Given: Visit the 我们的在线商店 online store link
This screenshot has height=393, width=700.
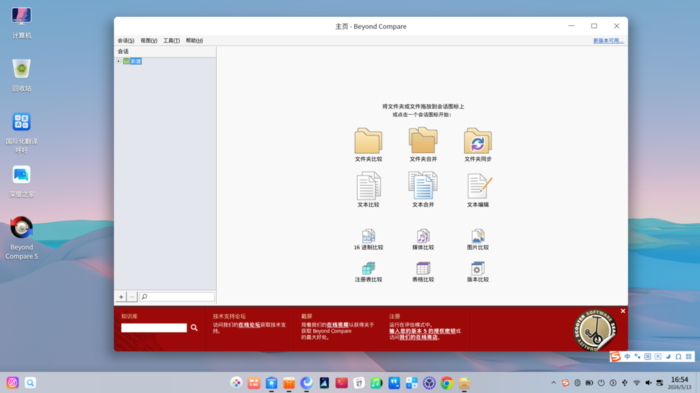Looking at the screenshot, I should [419, 338].
